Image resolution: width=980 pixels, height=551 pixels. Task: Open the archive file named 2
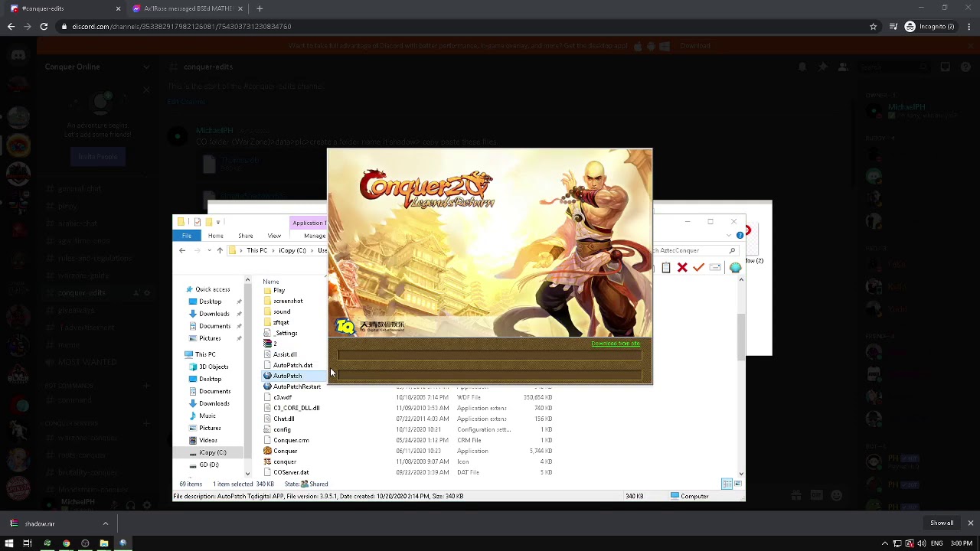269,344
